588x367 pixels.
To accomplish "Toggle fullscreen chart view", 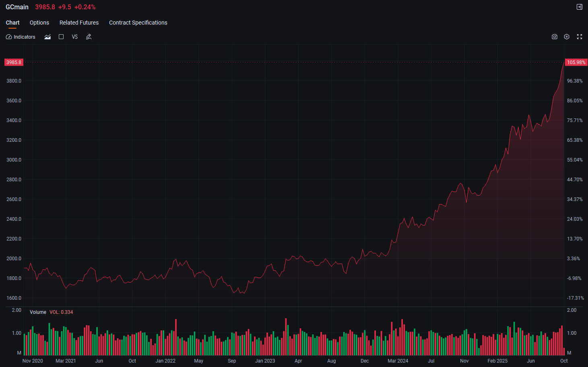I will pyautogui.click(x=580, y=37).
